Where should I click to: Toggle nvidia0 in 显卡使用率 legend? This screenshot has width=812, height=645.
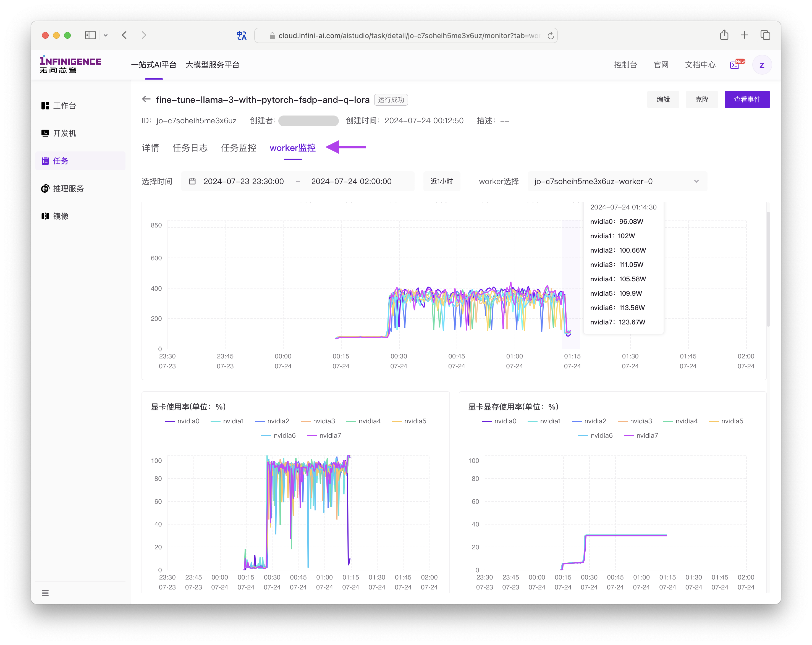pos(182,421)
